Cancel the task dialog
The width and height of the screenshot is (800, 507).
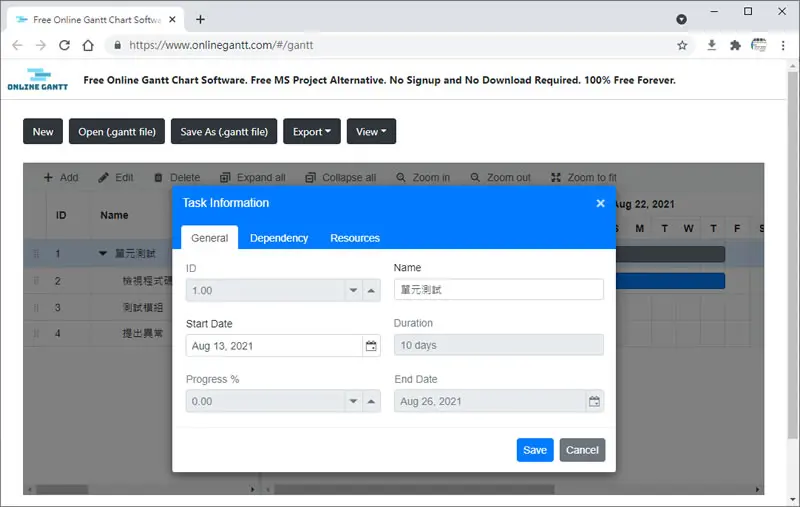click(582, 450)
